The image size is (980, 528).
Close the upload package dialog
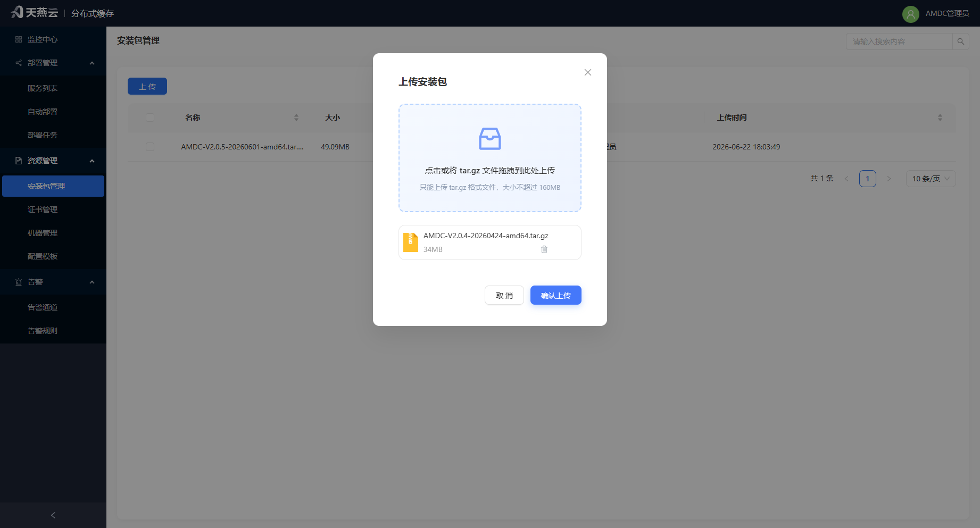(x=588, y=72)
